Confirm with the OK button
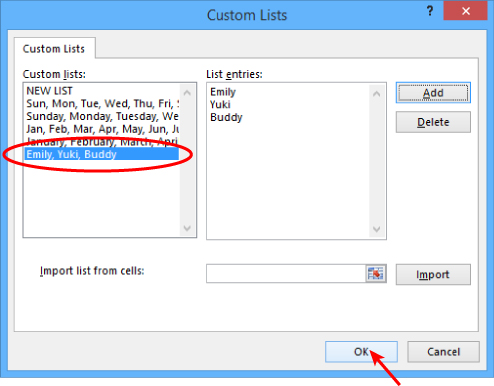Viewport: 494px width, 386px height. [x=361, y=352]
